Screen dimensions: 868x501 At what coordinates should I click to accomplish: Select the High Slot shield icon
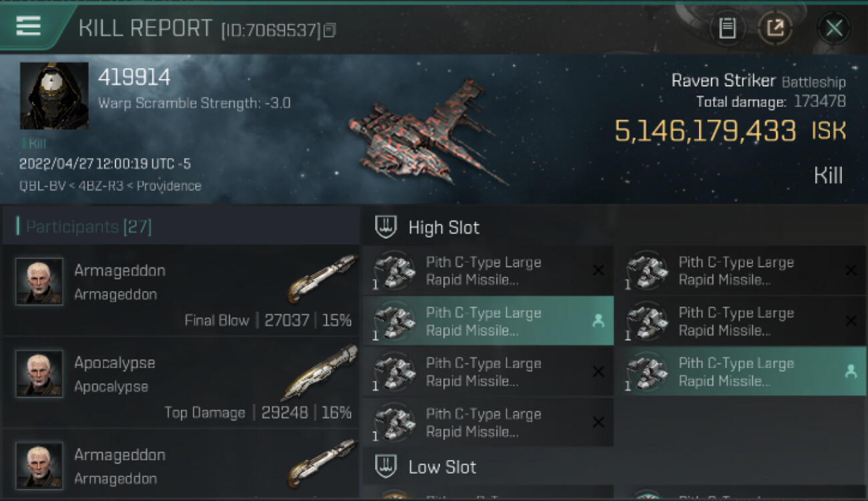pos(386,227)
